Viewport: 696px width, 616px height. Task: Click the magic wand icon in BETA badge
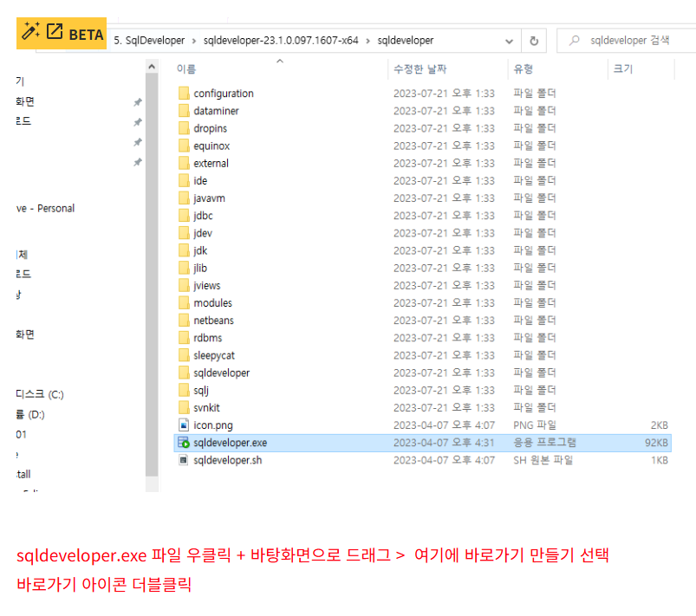coord(30,31)
